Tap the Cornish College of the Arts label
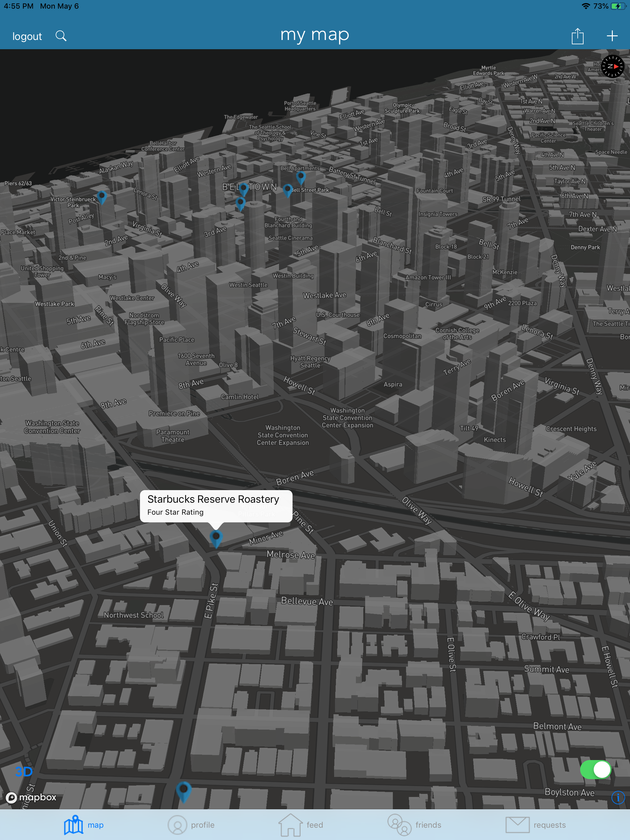Viewport: 630px width, 840px height. pos(457,333)
